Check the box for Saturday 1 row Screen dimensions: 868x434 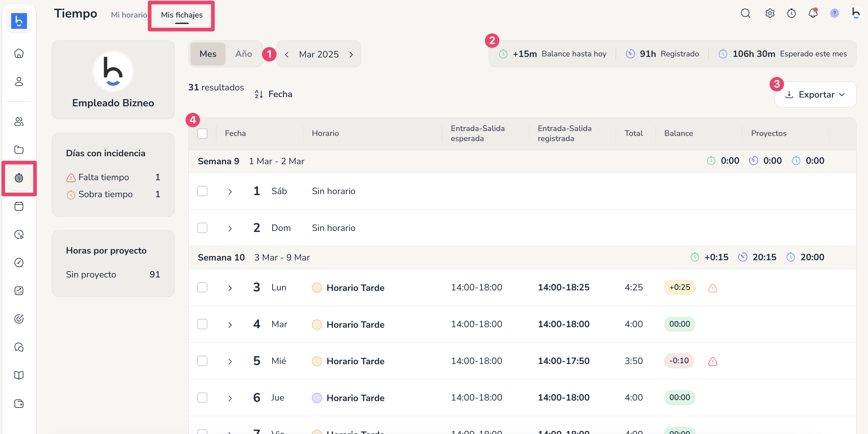(202, 191)
